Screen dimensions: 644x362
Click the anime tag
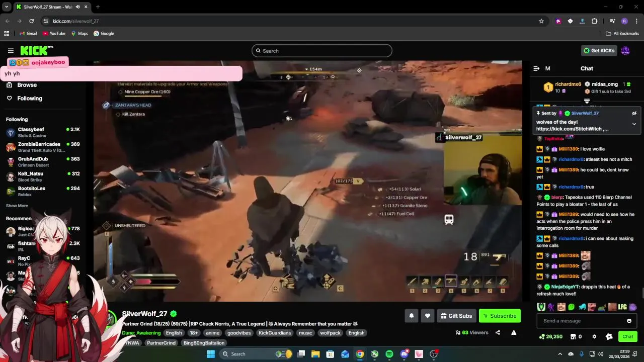[x=213, y=333]
